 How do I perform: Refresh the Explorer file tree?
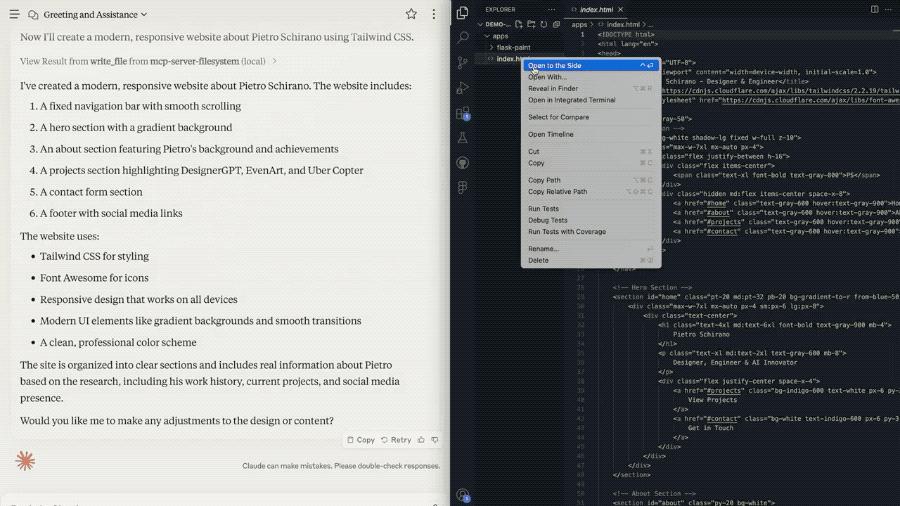(x=544, y=24)
